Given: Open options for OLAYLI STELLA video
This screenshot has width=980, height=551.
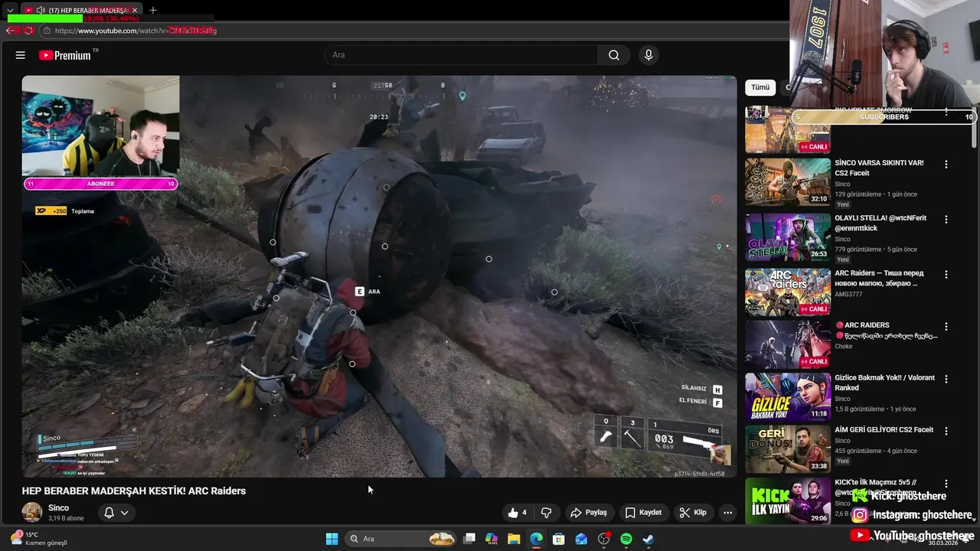Looking at the screenshot, I should coord(946,220).
